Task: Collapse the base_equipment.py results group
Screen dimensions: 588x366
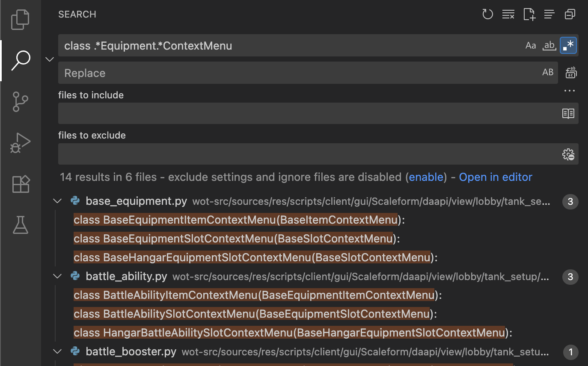Action: 57,201
